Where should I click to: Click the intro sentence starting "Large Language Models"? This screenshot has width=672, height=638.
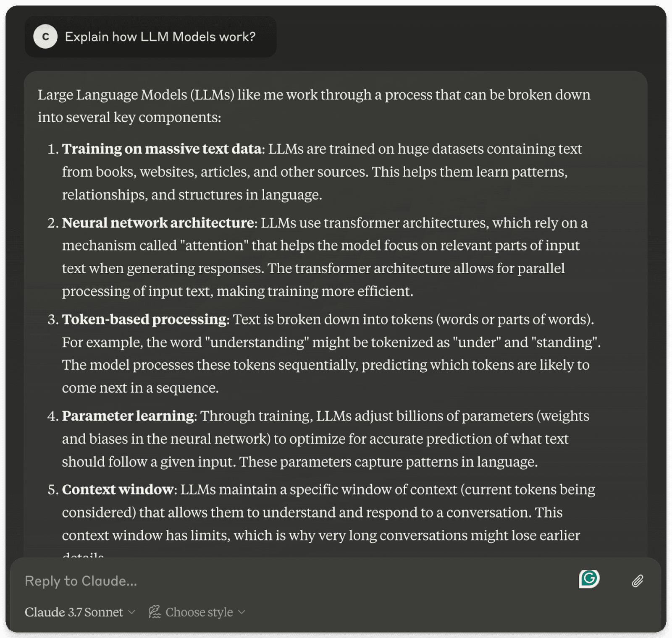pyautogui.click(x=314, y=95)
